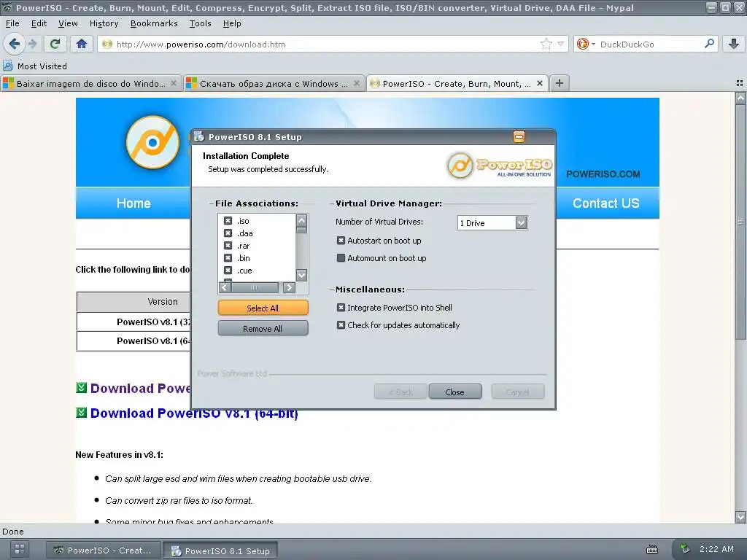
Task: Open the Edit menu
Action: point(39,23)
